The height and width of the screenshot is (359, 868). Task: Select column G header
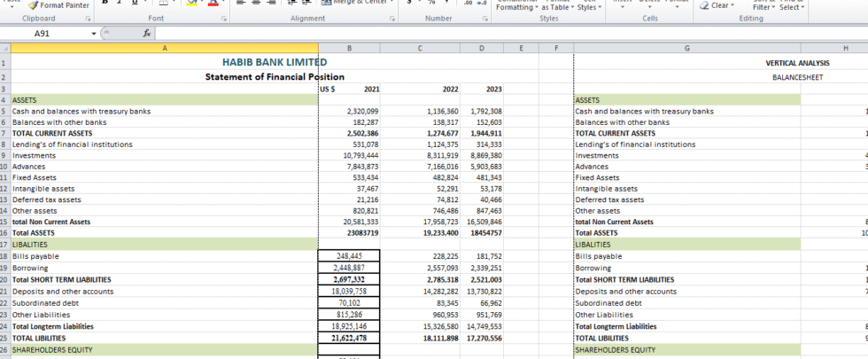point(686,48)
